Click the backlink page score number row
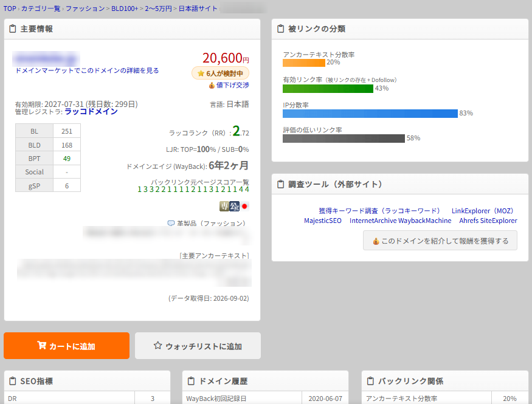 [193, 189]
